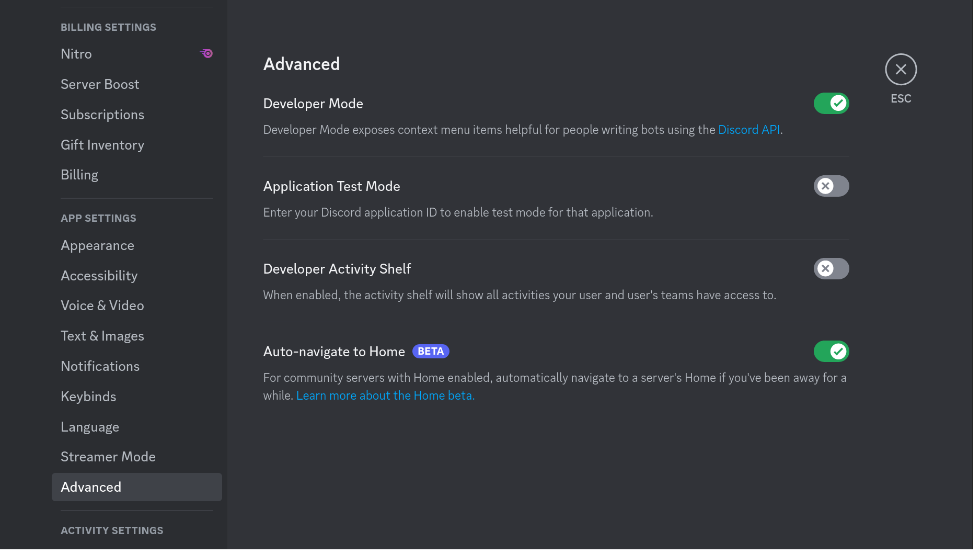Turn off Auto-navigate to Home
The height and width of the screenshot is (554, 980).
[x=831, y=351]
